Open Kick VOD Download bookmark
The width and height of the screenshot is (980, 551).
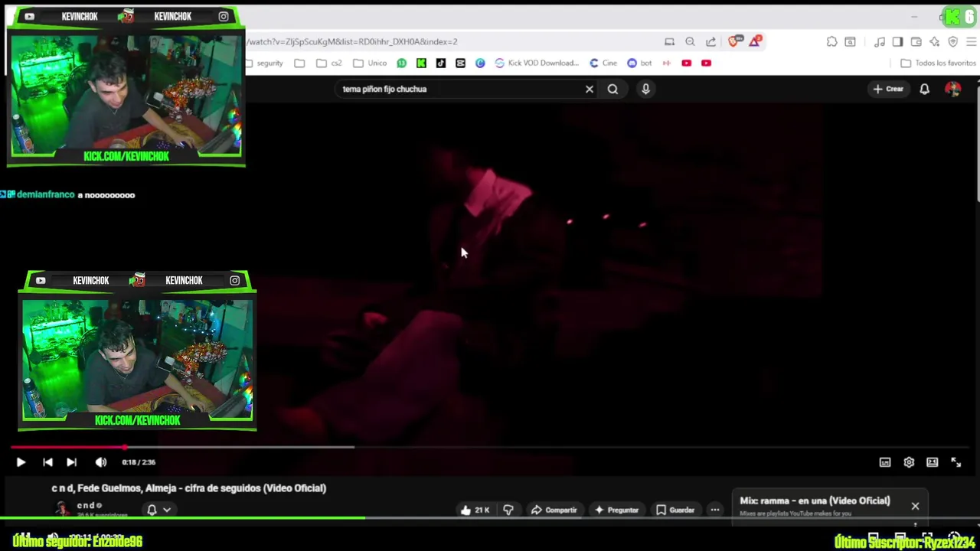coord(537,64)
